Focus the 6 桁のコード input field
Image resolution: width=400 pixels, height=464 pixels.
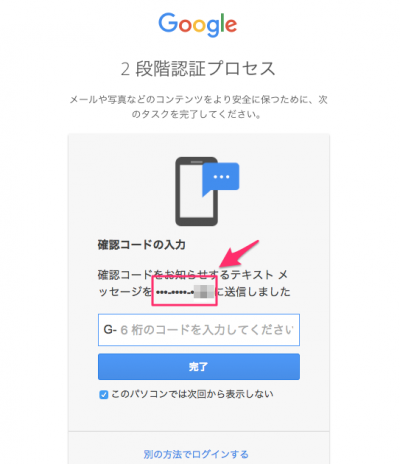click(x=199, y=330)
